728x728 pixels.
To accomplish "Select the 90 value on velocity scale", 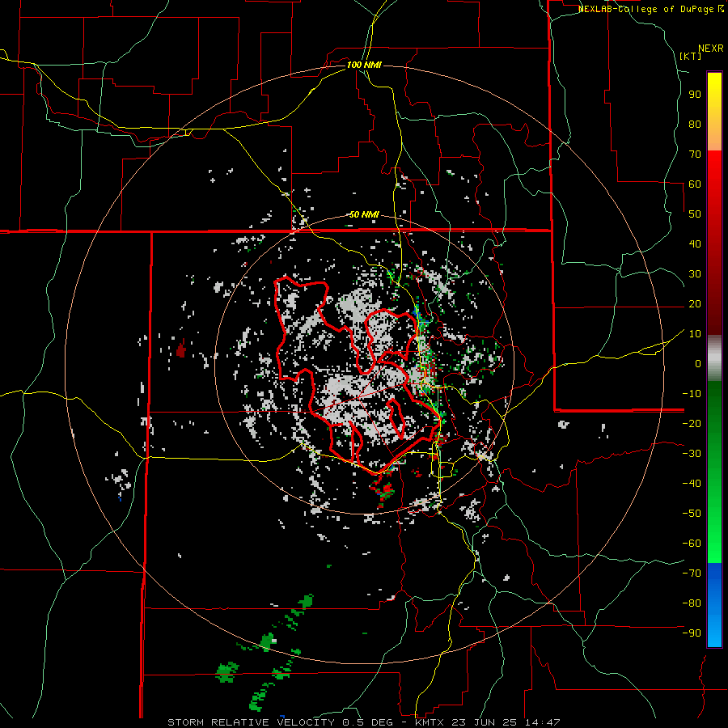I will pos(695,95).
